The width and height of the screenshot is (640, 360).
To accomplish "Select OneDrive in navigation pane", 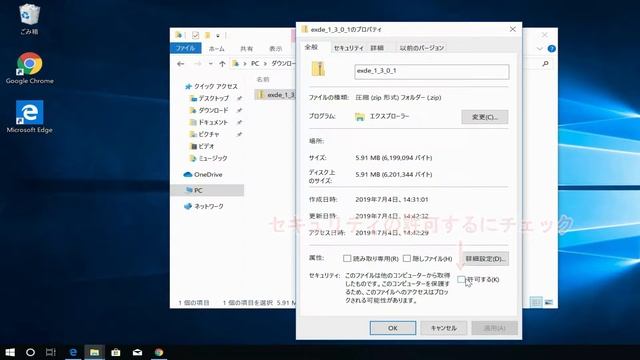I will [203, 174].
